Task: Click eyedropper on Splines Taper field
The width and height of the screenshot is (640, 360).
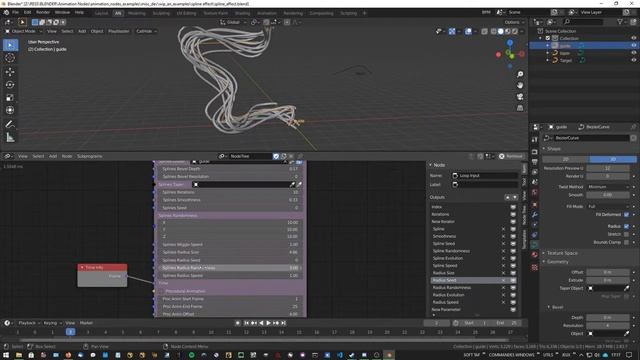Action: [x=292, y=184]
